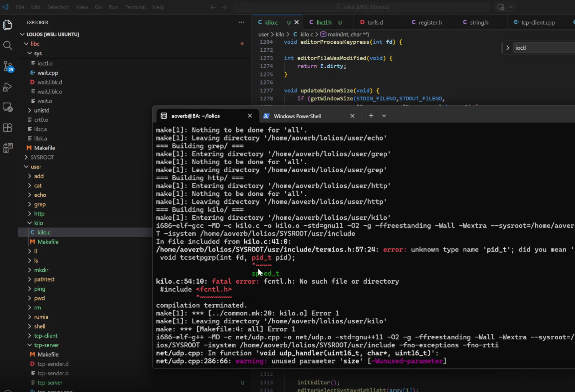Expand the unistd folder

pos(42,111)
